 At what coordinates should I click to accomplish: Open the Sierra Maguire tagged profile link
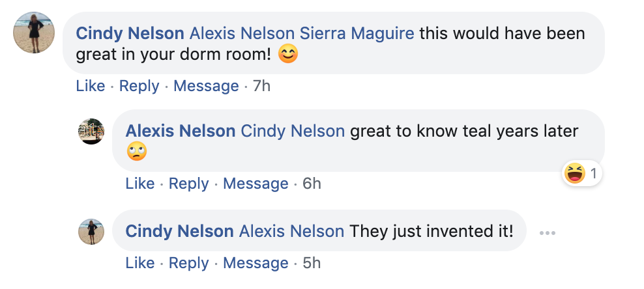point(357,34)
